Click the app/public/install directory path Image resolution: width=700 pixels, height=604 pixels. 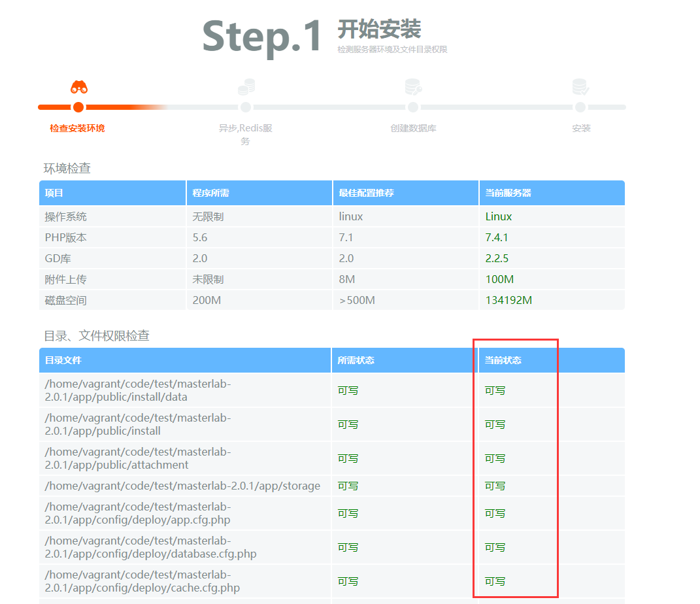pyautogui.click(x=138, y=424)
